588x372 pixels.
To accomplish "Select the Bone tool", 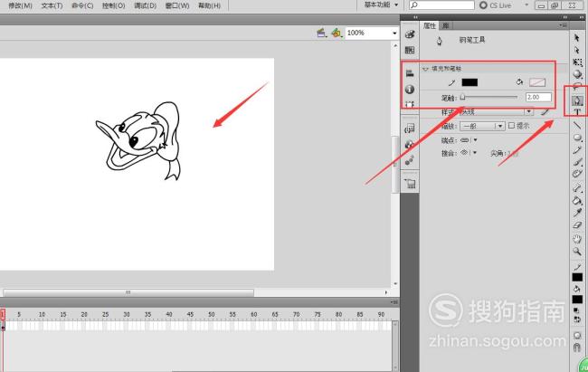I will (x=577, y=188).
